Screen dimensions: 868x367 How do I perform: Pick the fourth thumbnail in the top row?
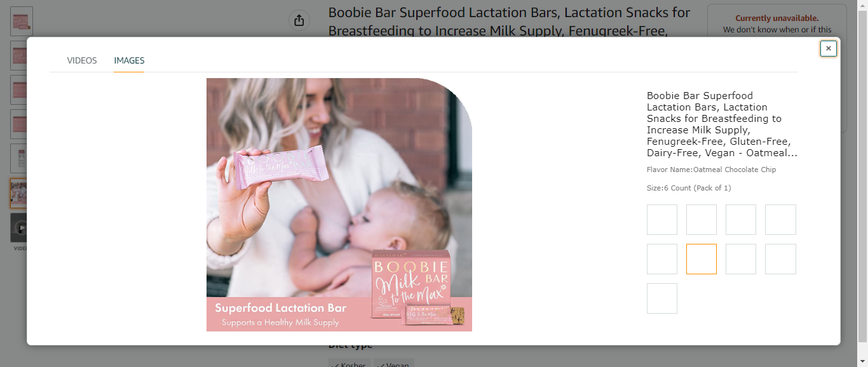pos(780,220)
